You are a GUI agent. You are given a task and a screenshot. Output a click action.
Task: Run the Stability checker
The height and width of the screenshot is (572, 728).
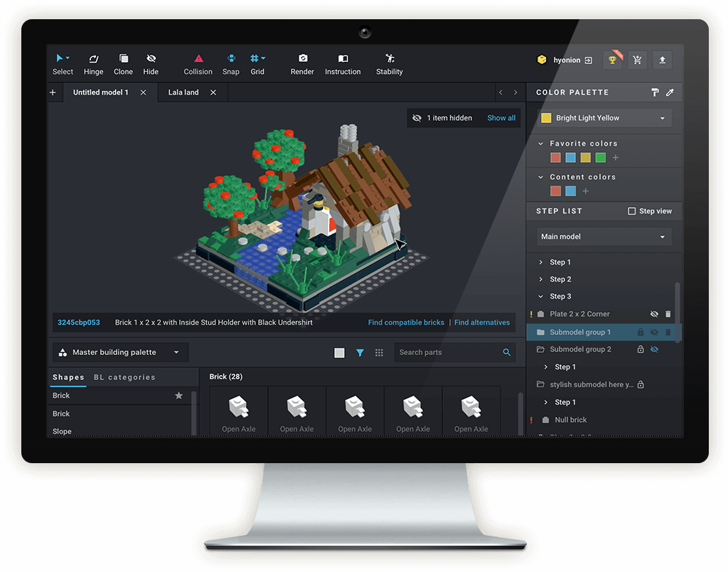click(x=389, y=63)
